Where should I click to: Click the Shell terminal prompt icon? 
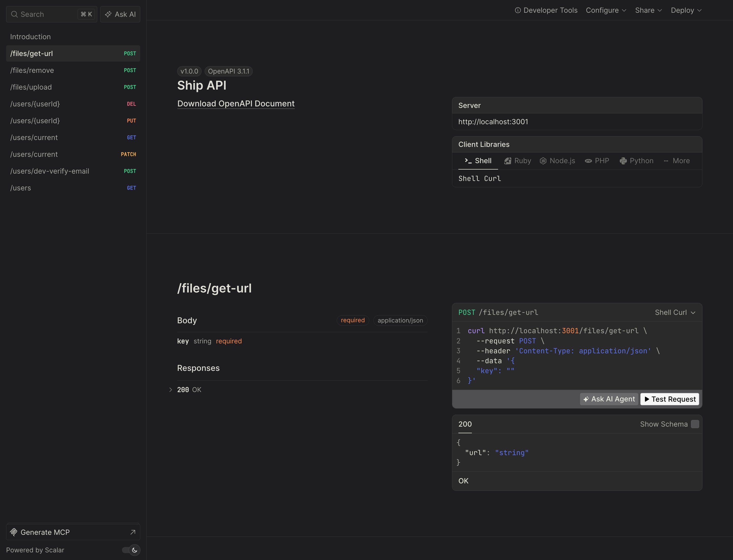468,161
